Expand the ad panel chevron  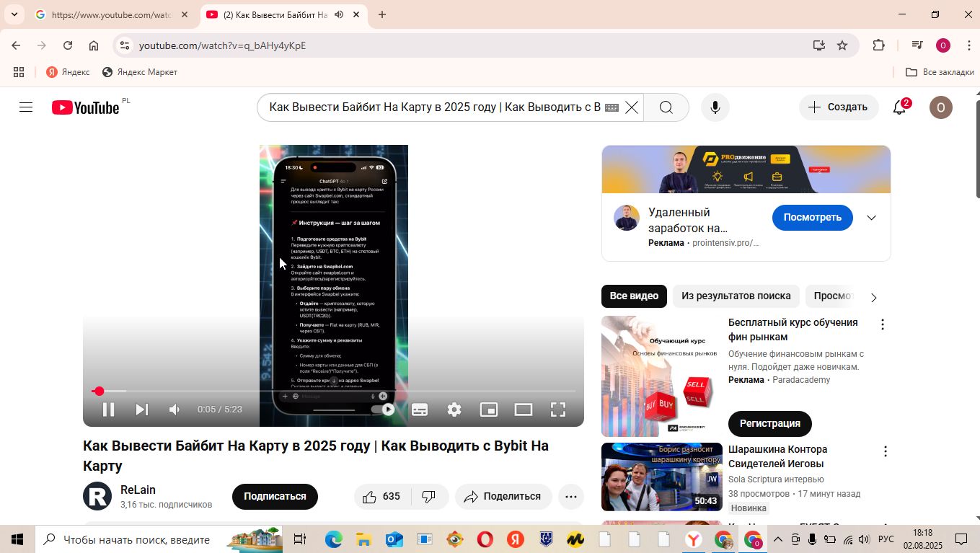(871, 218)
